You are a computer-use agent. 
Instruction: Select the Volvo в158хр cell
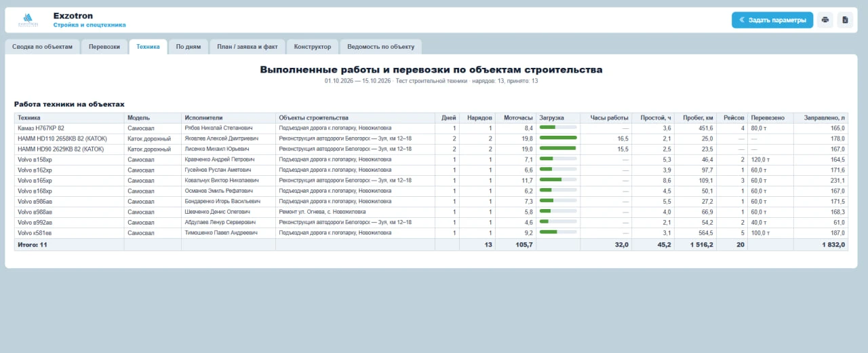[x=69, y=160]
